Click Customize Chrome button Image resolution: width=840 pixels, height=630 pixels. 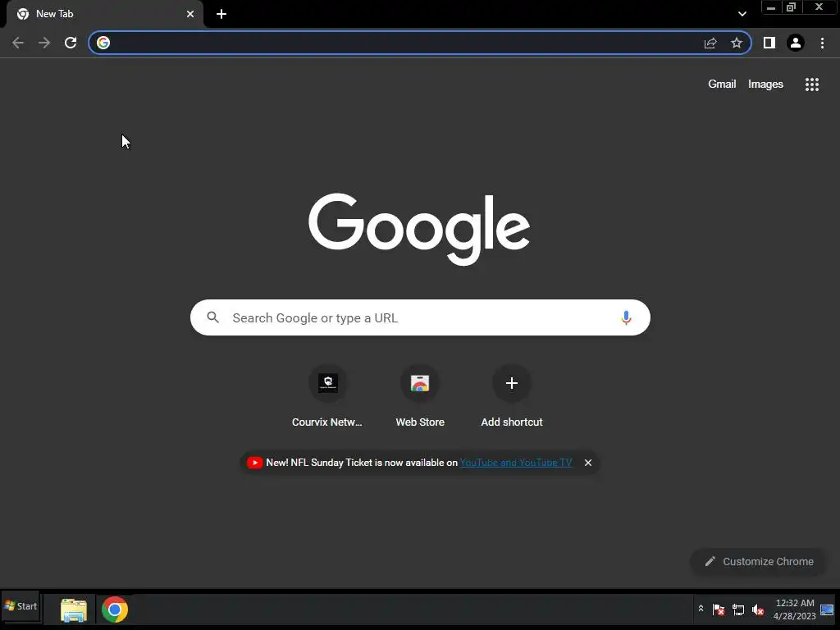[759, 561]
